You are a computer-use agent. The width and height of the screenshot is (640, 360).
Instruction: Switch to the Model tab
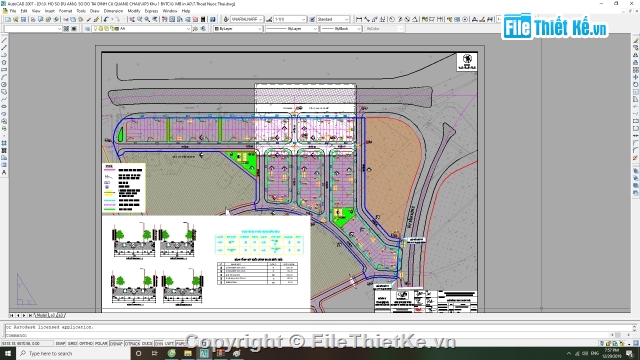(42, 315)
